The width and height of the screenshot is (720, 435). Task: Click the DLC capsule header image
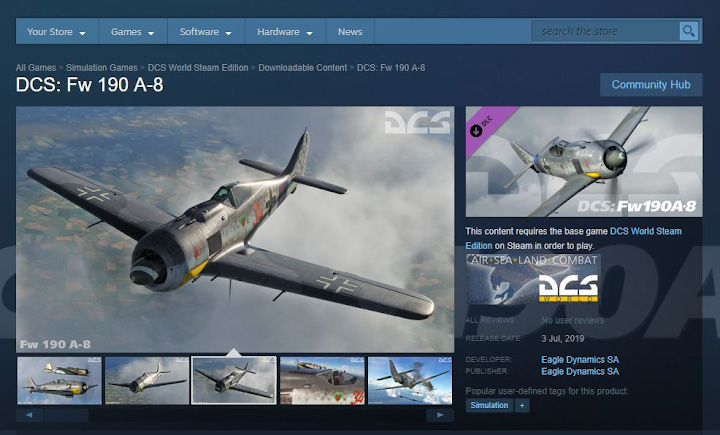click(x=584, y=161)
